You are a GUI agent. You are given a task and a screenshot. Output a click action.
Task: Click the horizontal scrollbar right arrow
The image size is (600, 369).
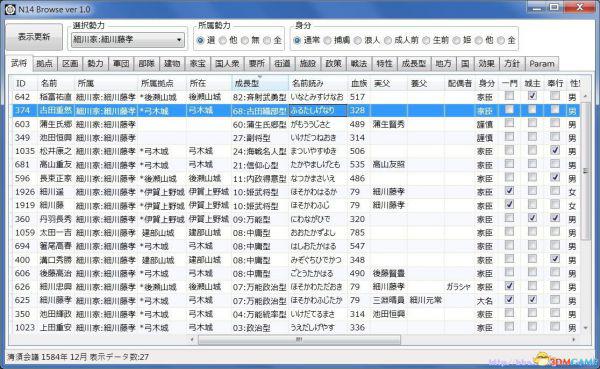tap(573, 340)
